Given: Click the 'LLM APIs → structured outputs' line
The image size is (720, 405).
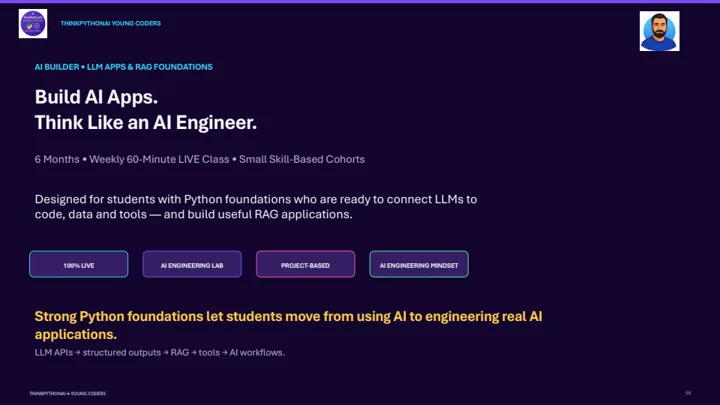Looking at the screenshot, I should (160, 353).
